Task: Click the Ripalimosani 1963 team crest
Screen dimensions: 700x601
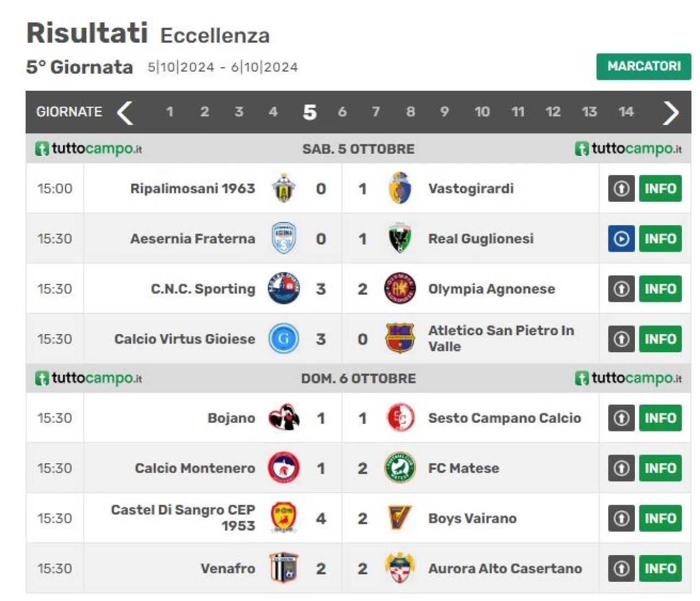Action: pyautogui.click(x=284, y=188)
